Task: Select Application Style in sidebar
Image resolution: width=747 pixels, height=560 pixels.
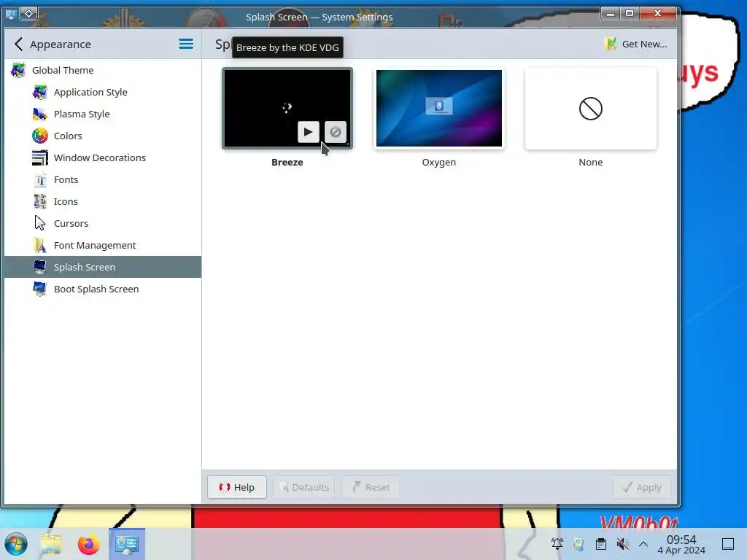Action: click(103, 93)
